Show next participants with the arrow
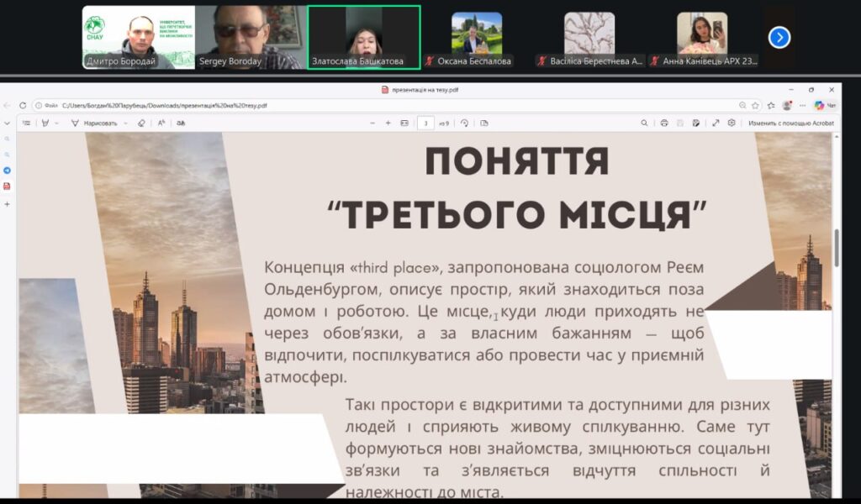The width and height of the screenshot is (861, 504). coord(779,37)
